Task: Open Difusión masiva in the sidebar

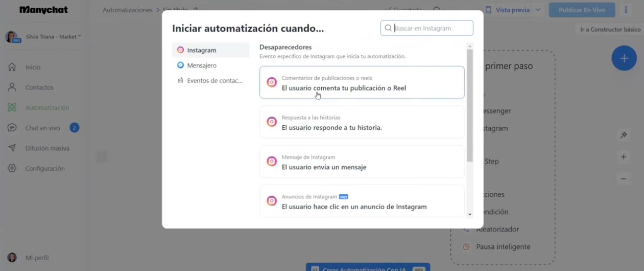Action: 47,148
